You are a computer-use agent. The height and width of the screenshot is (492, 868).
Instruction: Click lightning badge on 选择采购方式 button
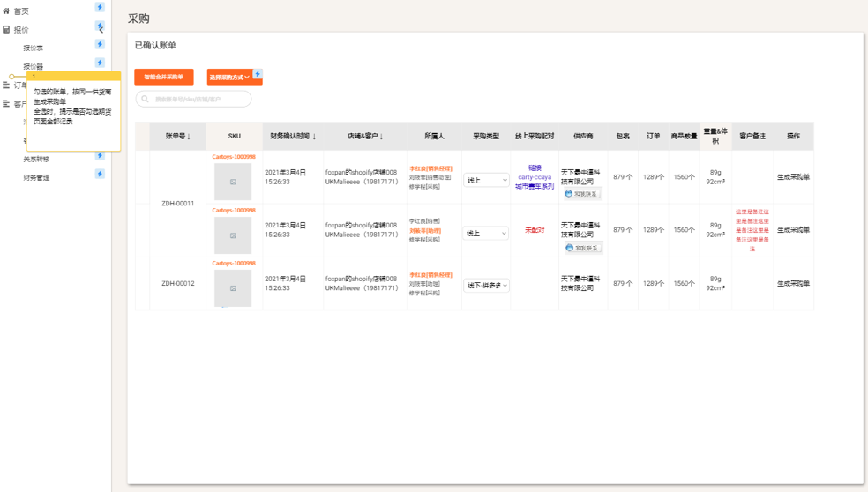tap(258, 74)
